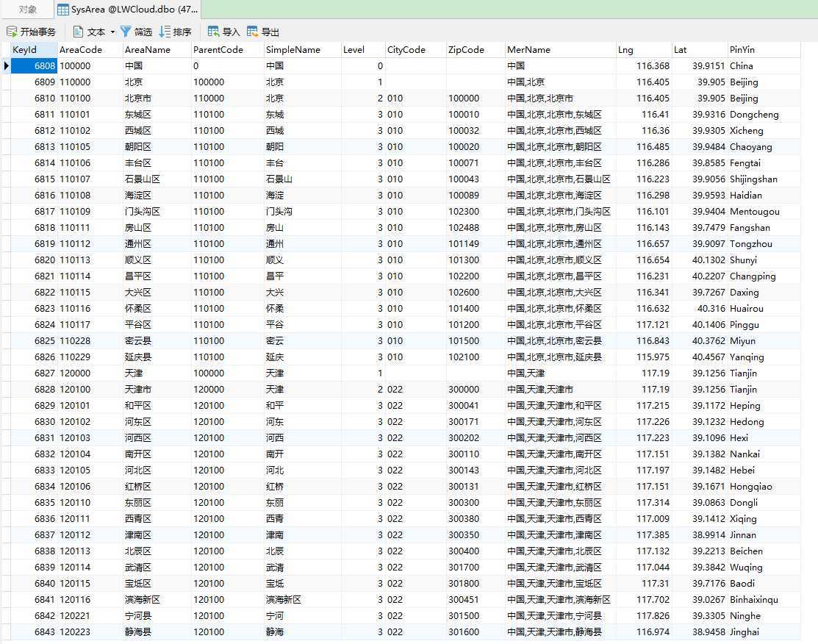
Task: Select the PinYin cell Hongqiao
Action: pyautogui.click(x=764, y=487)
